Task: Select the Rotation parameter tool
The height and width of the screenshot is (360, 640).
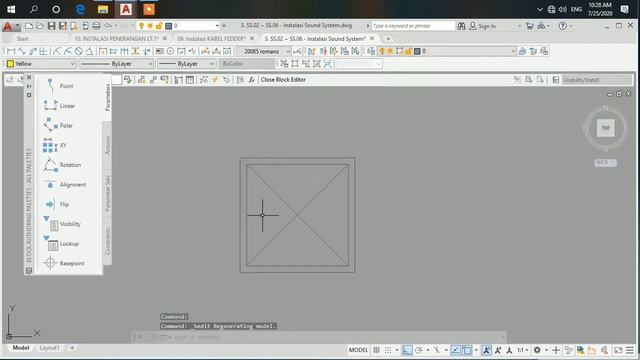Action: tap(62, 165)
